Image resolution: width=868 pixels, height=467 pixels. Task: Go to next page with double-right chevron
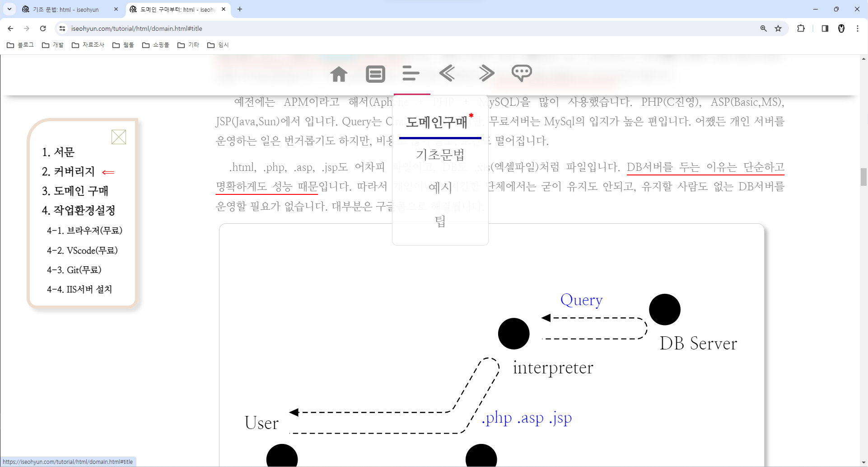(486, 73)
